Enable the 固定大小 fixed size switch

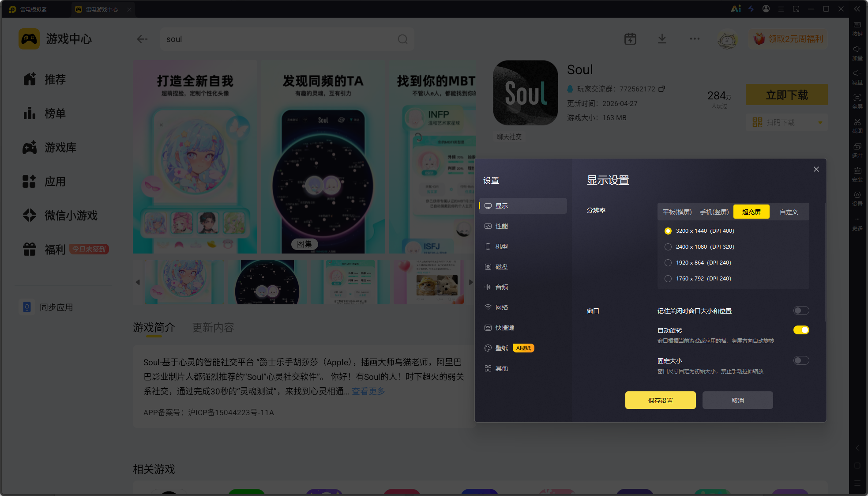801,360
